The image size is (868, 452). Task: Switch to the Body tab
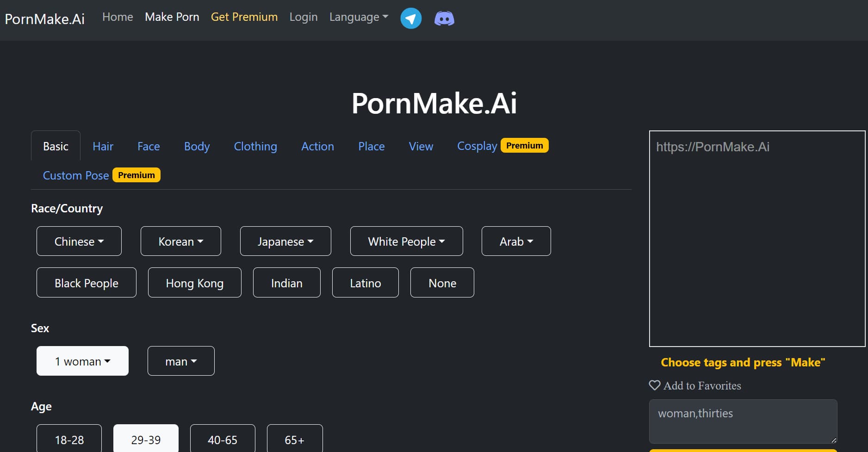(197, 146)
